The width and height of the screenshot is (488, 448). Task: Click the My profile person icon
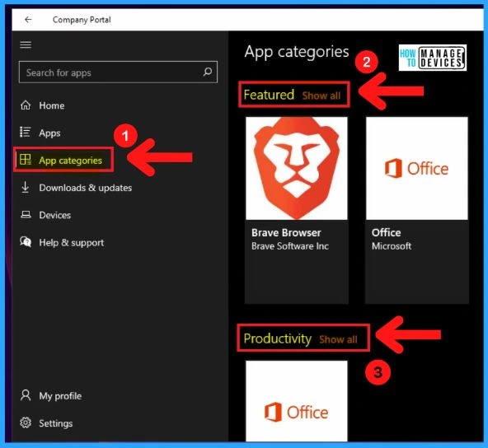[26, 395]
